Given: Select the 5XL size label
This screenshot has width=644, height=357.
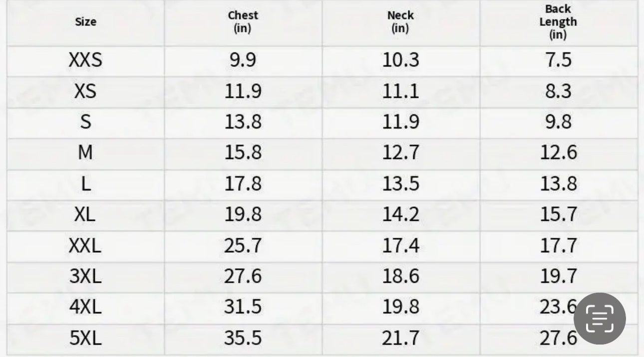Looking at the screenshot, I should click(x=85, y=338).
